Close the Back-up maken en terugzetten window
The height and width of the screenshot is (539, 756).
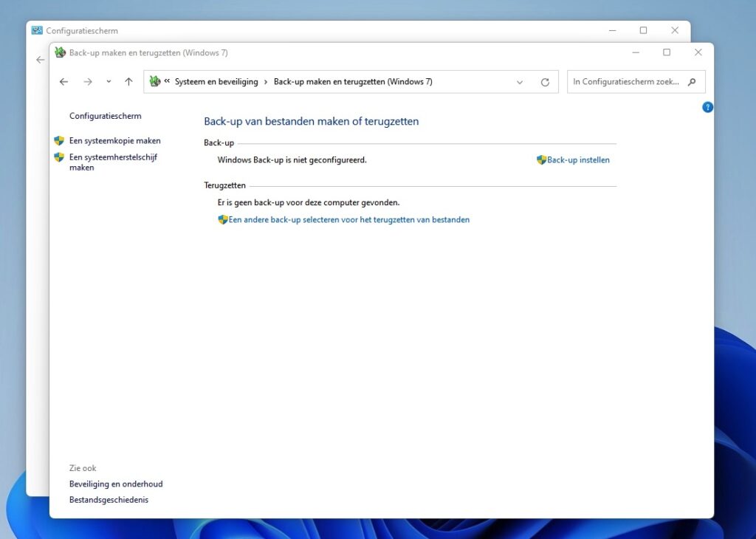pos(698,52)
